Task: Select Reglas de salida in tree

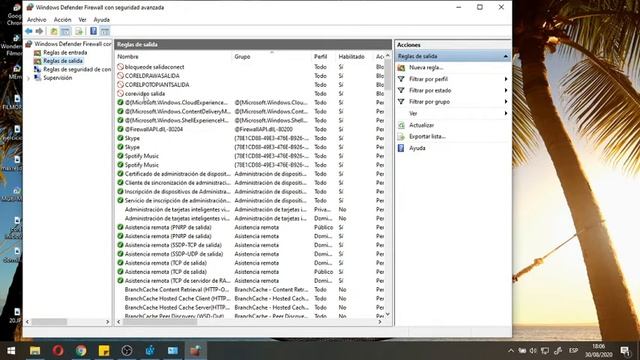Action: (63, 61)
